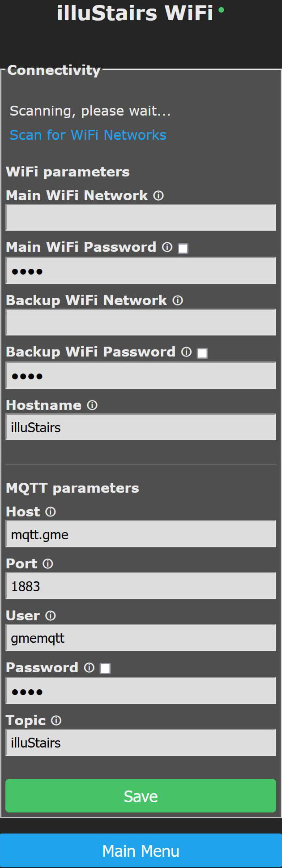Click info icon next to MQTT Password
This screenshot has height=868, width=282.
point(89,668)
